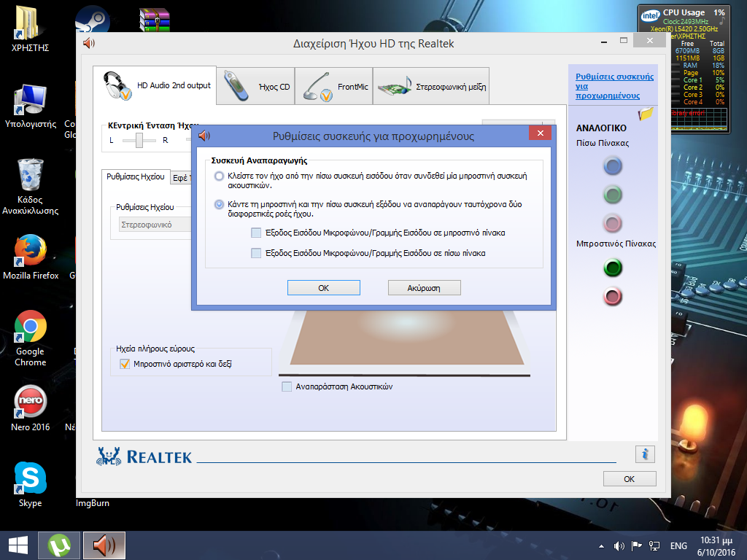Enable the Αναπαράσταση Ακουστικών checkbox
This screenshot has height=560, width=747.
click(287, 386)
